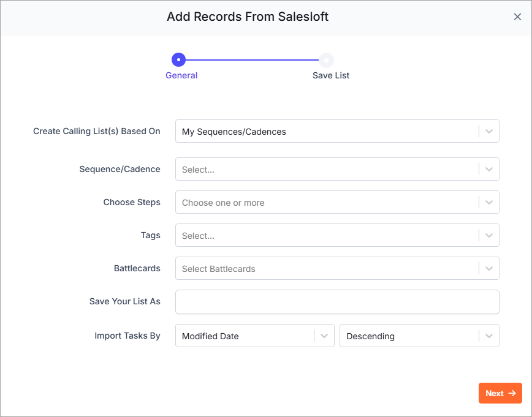
Task: Click the Create Calling List(s) Based On label
Action: (x=97, y=131)
